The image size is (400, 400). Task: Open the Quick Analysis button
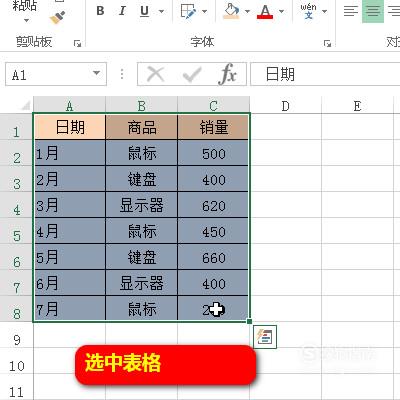(265, 337)
